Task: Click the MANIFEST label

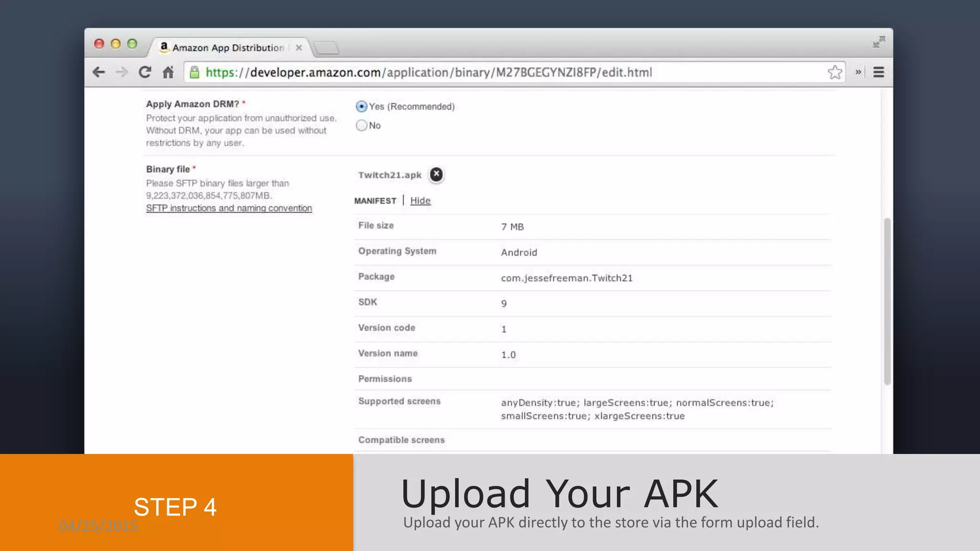Action: pyautogui.click(x=375, y=201)
